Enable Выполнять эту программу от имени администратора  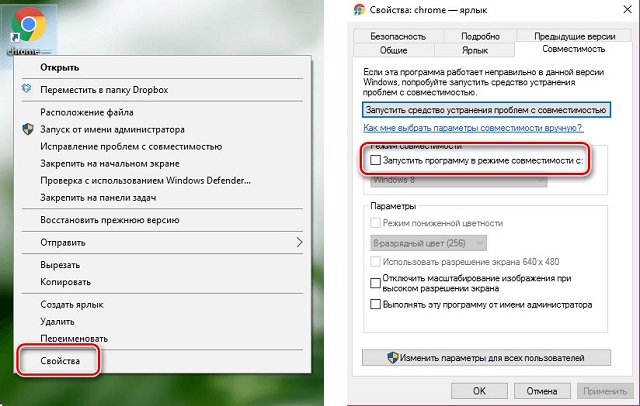click(375, 304)
